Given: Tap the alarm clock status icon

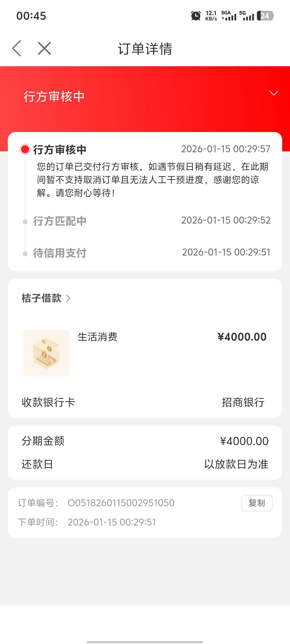Looking at the screenshot, I should point(196,16).
